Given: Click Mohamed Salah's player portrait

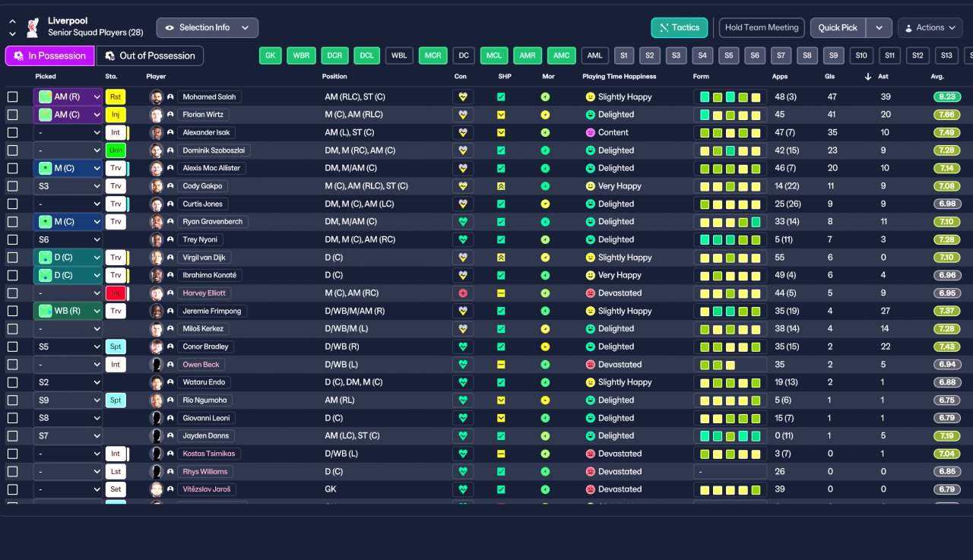Looking at the screenshot, I should point(157,96).
